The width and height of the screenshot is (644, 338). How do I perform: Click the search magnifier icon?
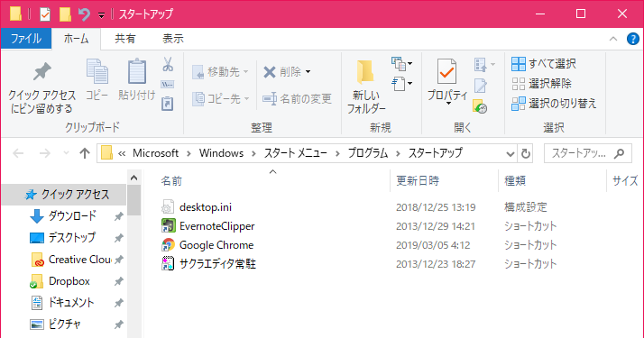coord(619,153)
